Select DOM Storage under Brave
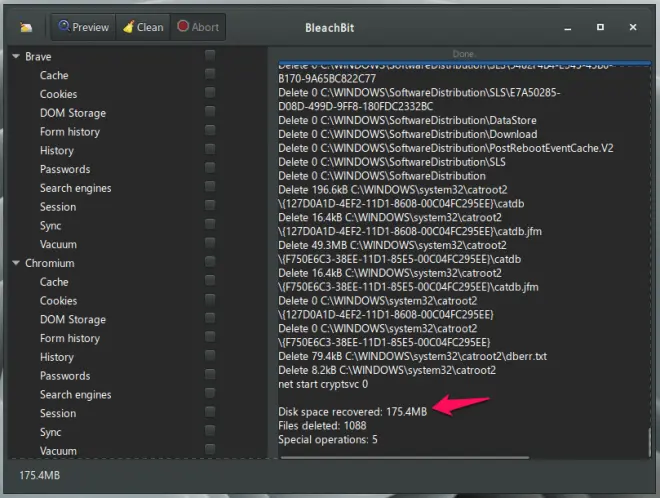660x498 pixels. (x=73, y=113)
